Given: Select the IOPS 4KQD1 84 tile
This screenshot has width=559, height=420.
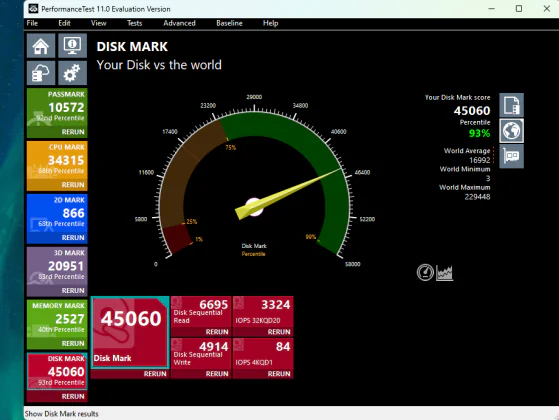Looking at the screenshot, I should pyautogui.click(x=263, y=354).
